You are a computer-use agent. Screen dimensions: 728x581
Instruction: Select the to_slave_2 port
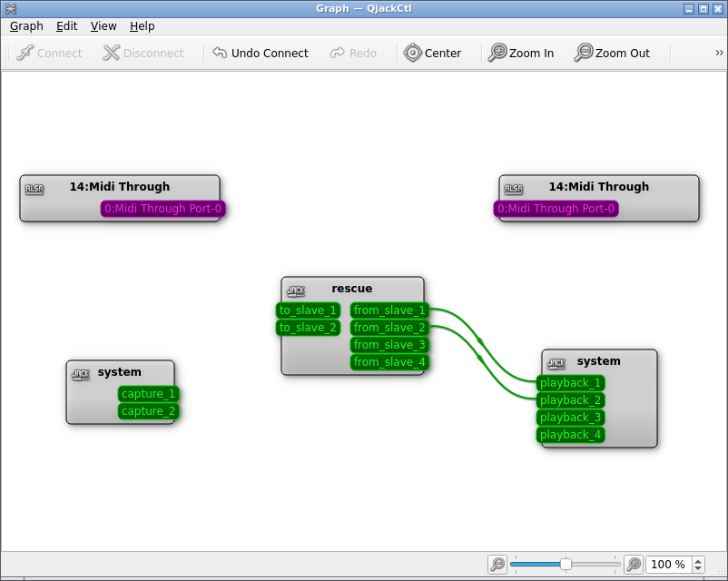tap(308, 328)
